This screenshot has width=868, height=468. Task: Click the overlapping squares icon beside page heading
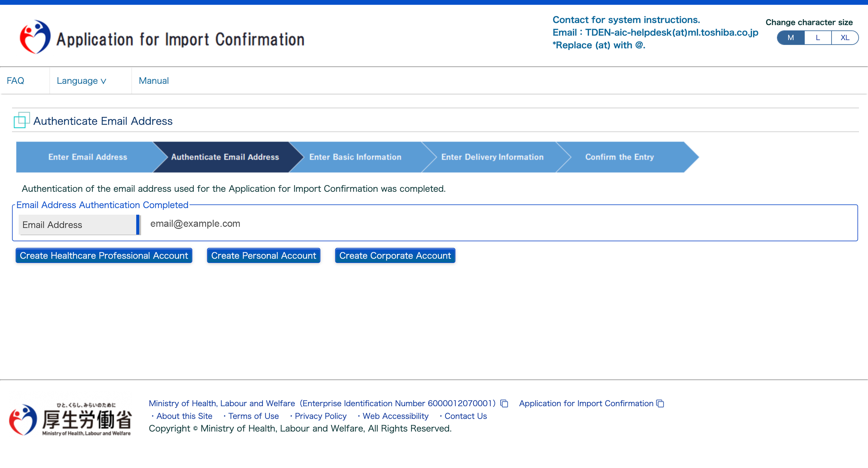click(22, 120)
